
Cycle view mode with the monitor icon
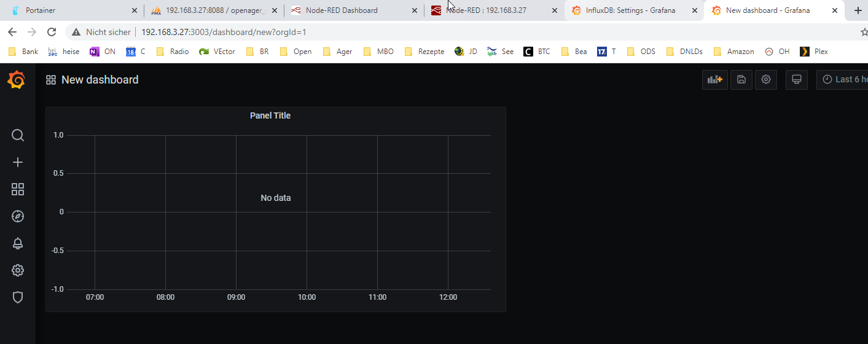[x=797, y=80]
